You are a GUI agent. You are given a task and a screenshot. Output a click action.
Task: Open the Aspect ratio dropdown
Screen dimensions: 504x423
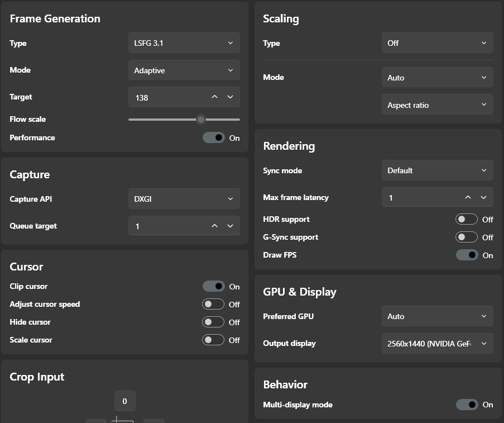tap(437, 105)
